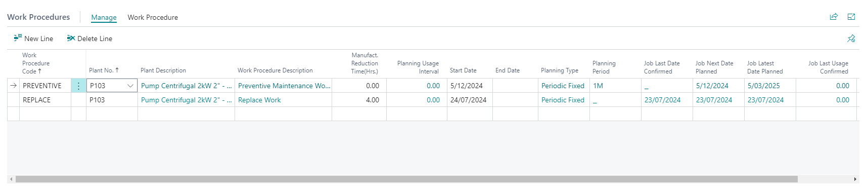Click the New Line icon
This screenshot has height=189, width=868.
(18, 38)
